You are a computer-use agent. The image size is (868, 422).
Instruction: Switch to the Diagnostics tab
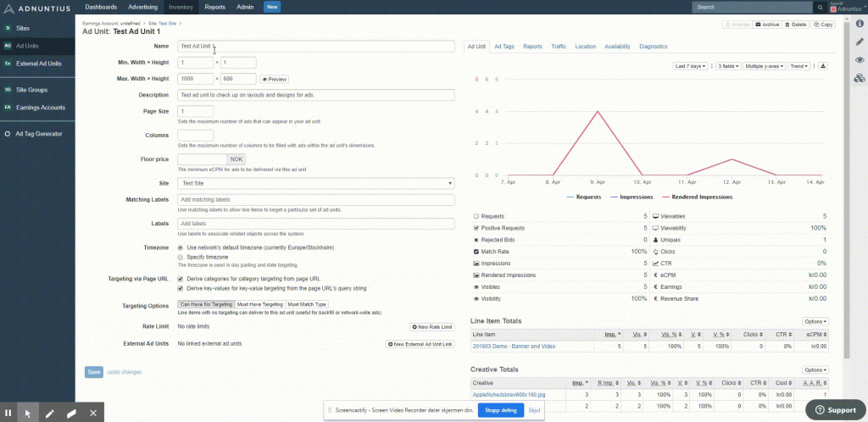[x=654, y=47]
